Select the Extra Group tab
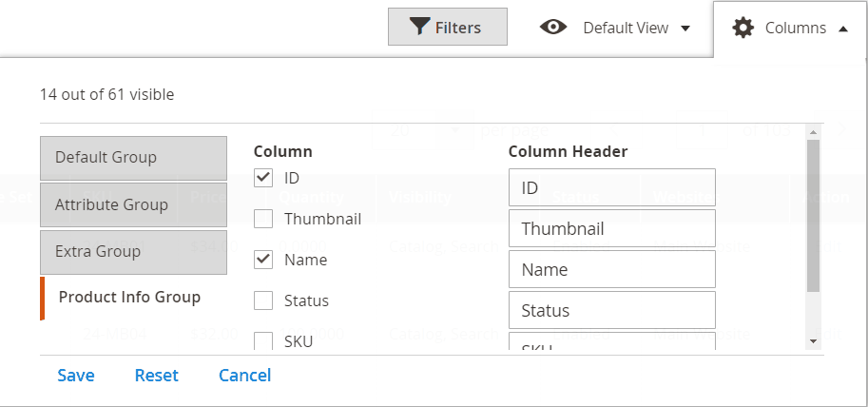This screenshot has height=407, width=868. [133, 252]
